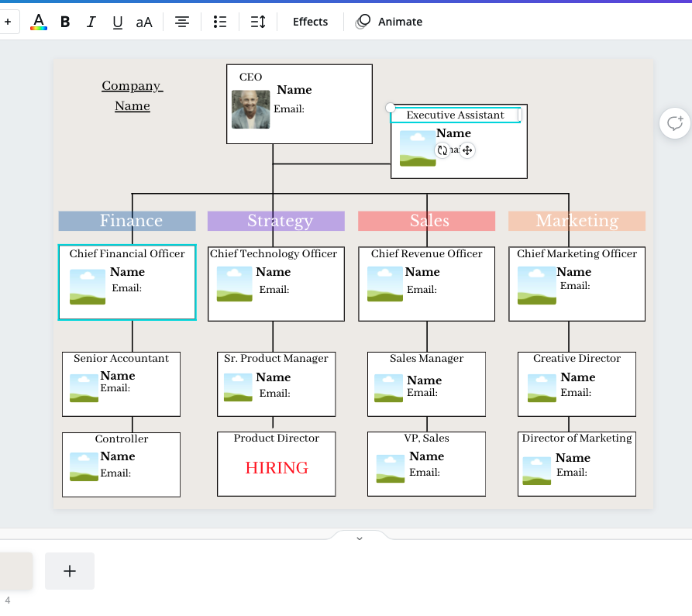Viewport: 692px width, 616px height.
Task: Select the Name text in CEO box
Action: click(294, 90)
